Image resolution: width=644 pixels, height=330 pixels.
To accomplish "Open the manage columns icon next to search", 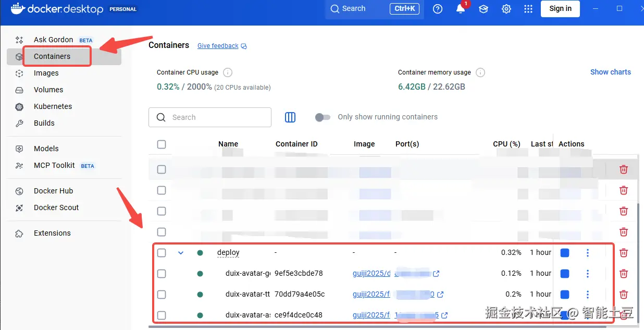I will coord(290,117).
